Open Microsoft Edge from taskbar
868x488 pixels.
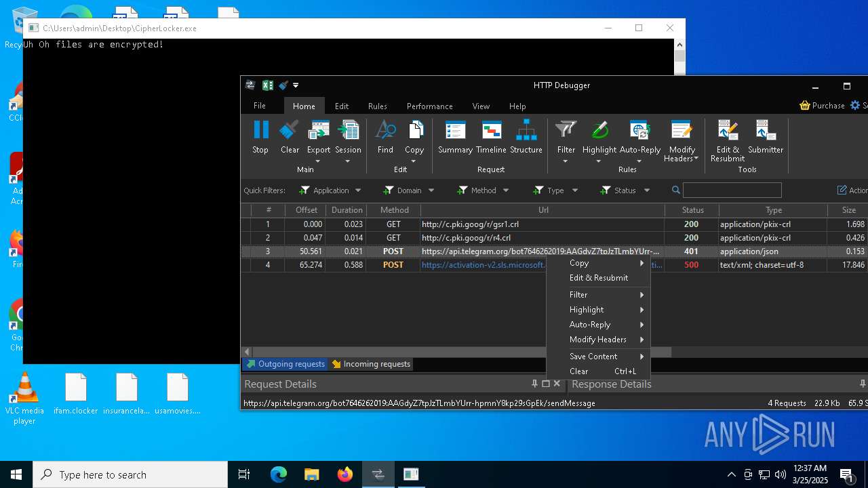pos(279,474)
